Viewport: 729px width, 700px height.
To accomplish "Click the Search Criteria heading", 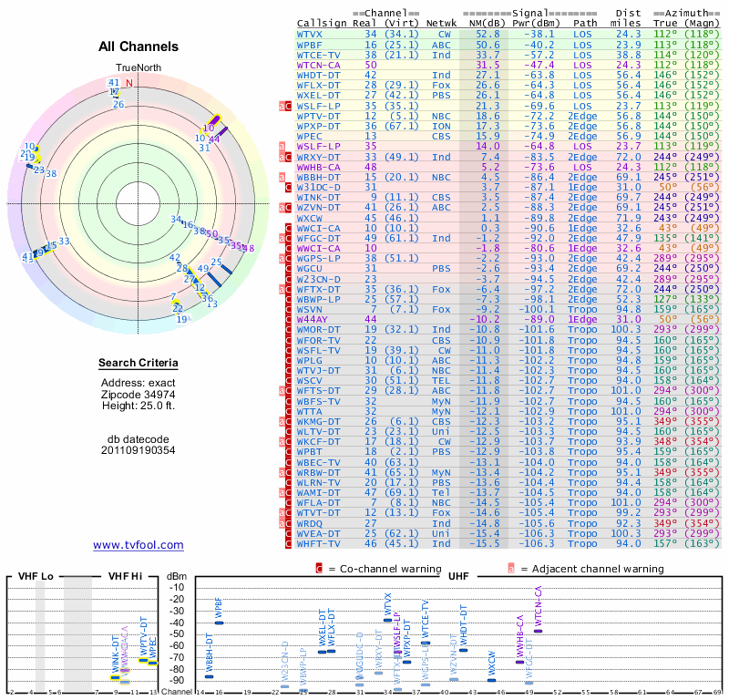I will tap(139, 364).
